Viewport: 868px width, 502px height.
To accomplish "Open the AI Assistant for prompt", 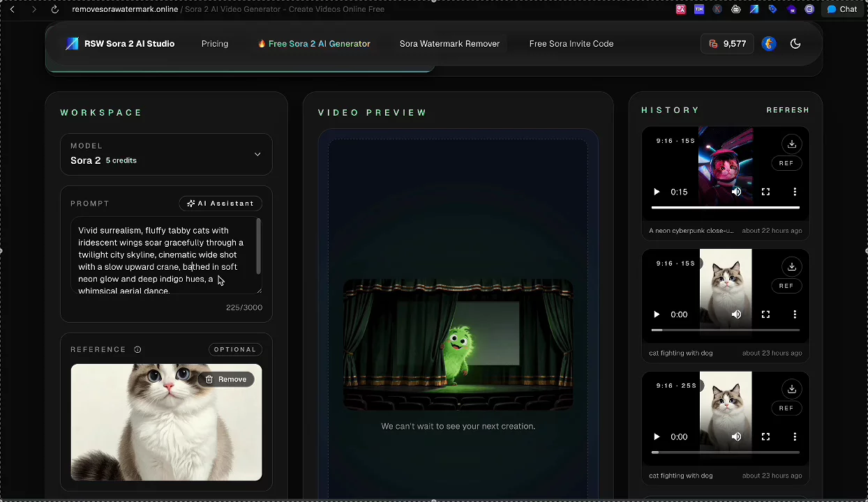I will coord(220,204).
